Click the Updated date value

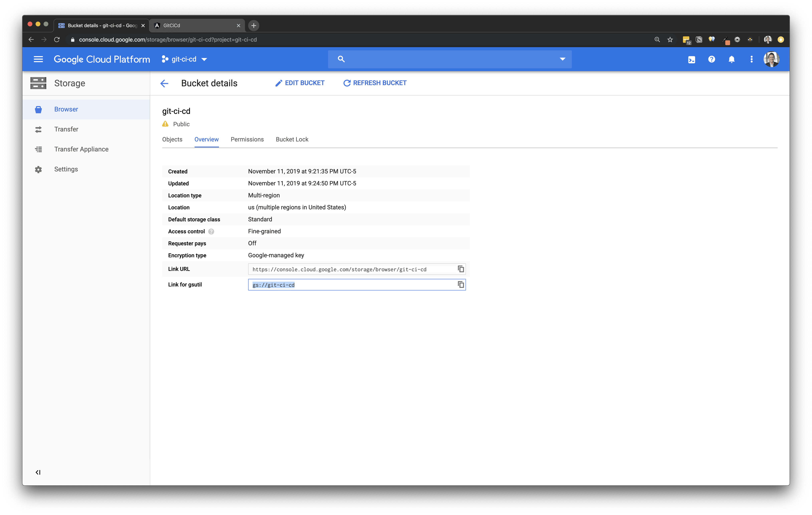[302, 183]
